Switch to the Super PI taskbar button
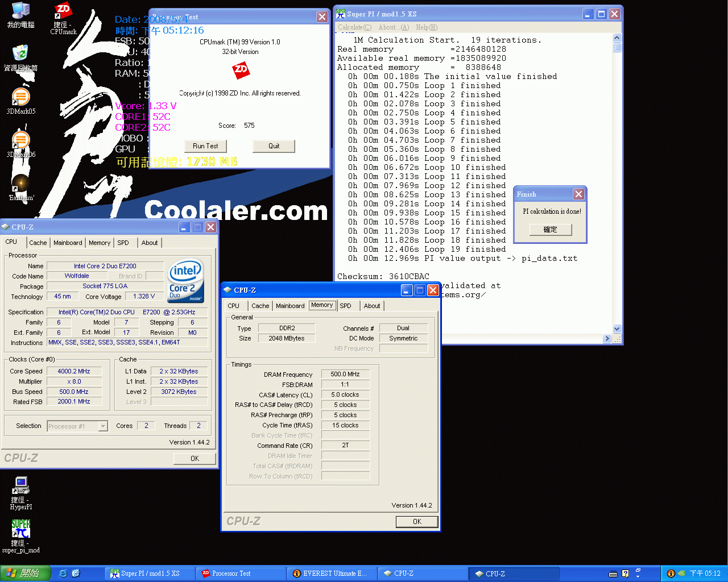This screenshot has width=728, height=582. pos(150,573)
